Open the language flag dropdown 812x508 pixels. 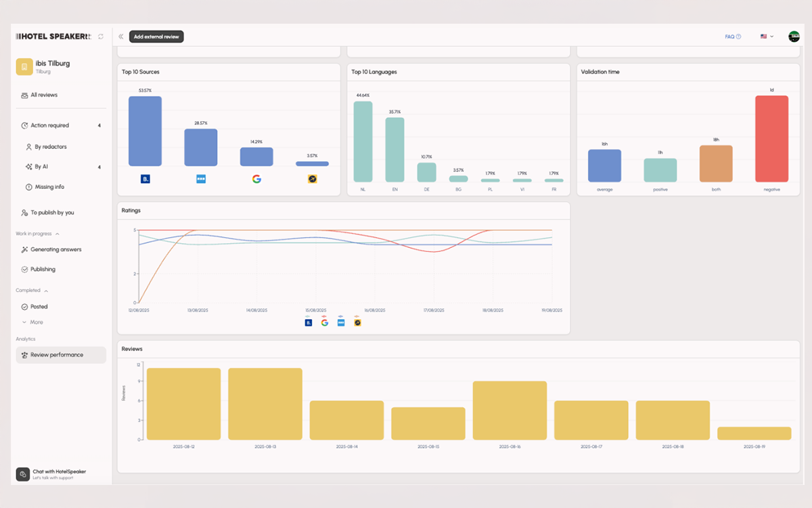[x=767, y=37]
